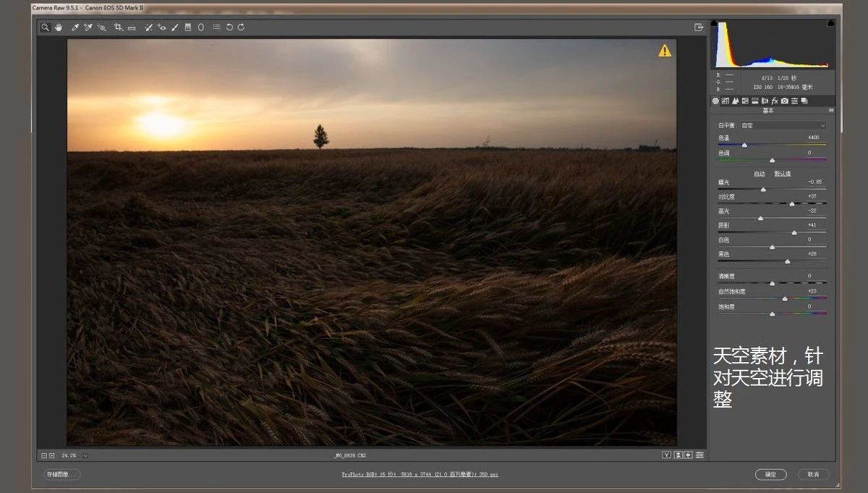
Task: Select the Zoom tool in toolbar
Action: (x=45, y=28)
